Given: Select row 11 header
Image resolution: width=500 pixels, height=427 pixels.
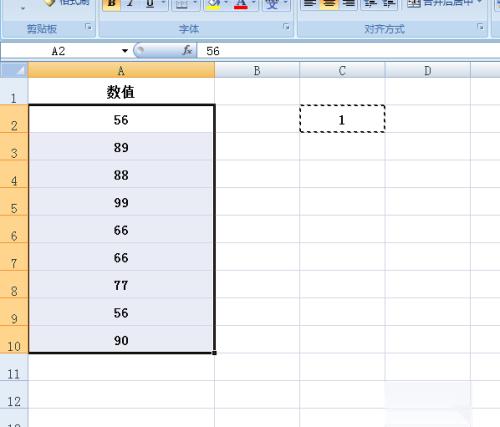Looking at the screenshot, I should tap(14, 367).
